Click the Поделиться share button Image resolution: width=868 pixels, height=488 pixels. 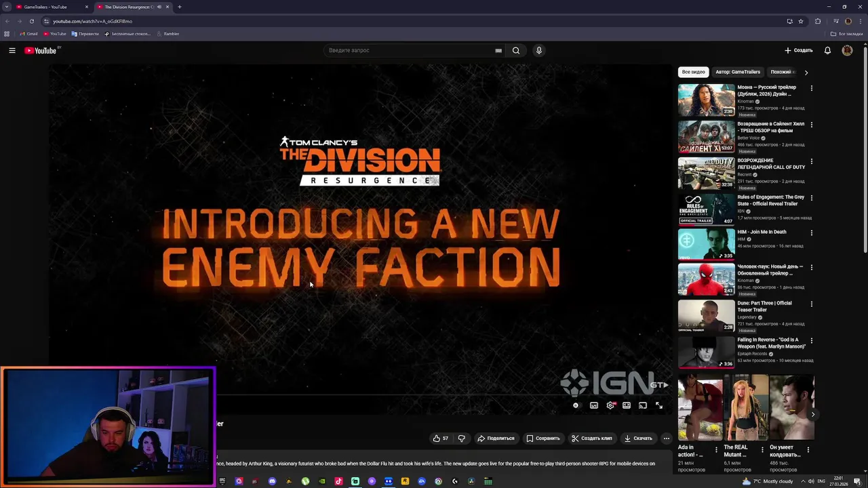coord(496,439)
